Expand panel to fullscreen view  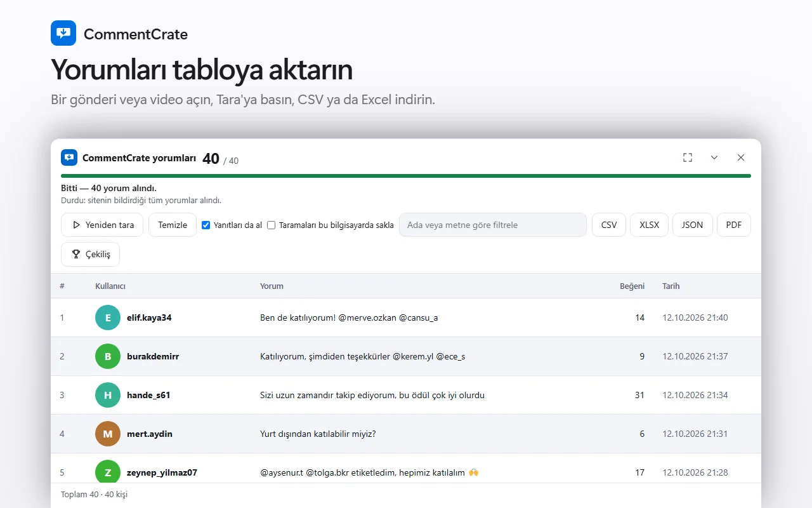point(688,157)
